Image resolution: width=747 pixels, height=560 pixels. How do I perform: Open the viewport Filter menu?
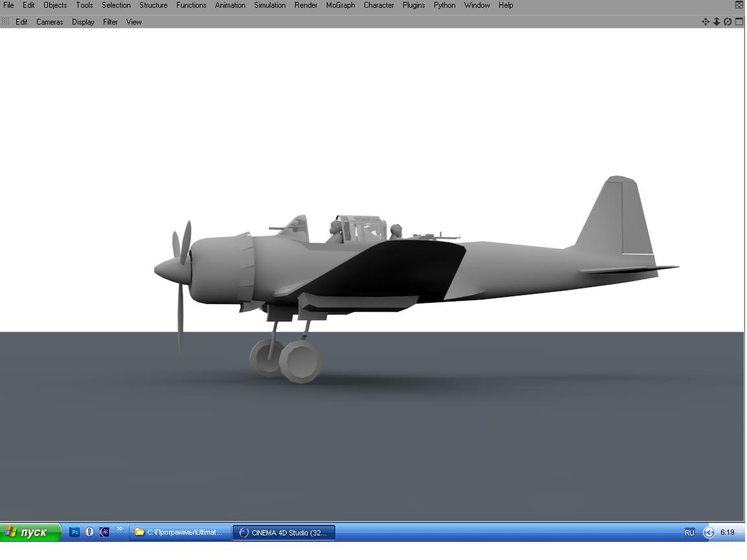coord(110,21)
